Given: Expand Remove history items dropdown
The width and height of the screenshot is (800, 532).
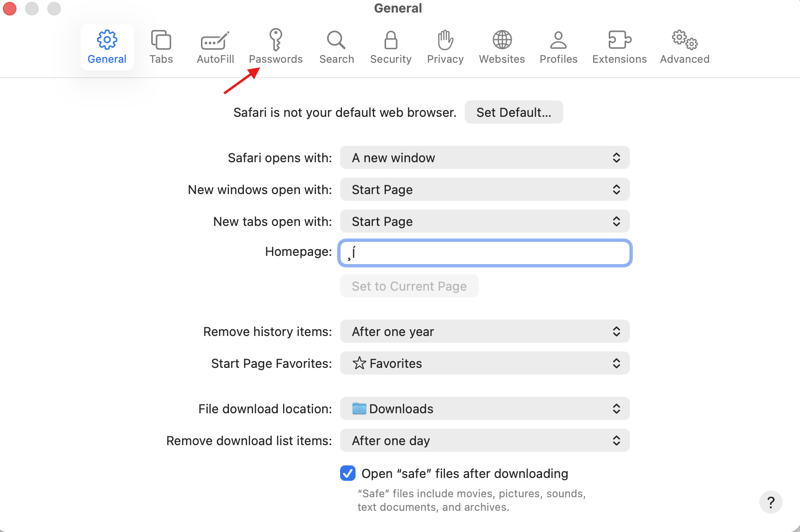Looking at the screenshot, I should tap(485, 331).
